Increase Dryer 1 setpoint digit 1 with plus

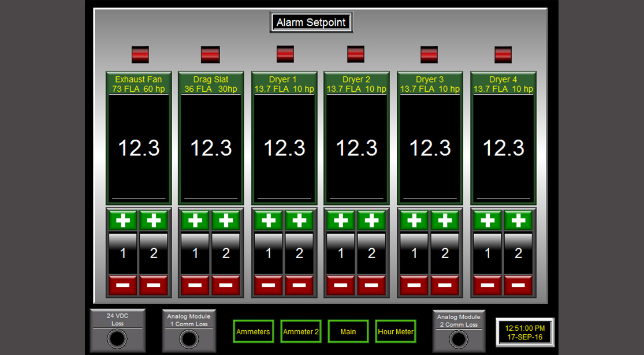[x=269, y=221]
